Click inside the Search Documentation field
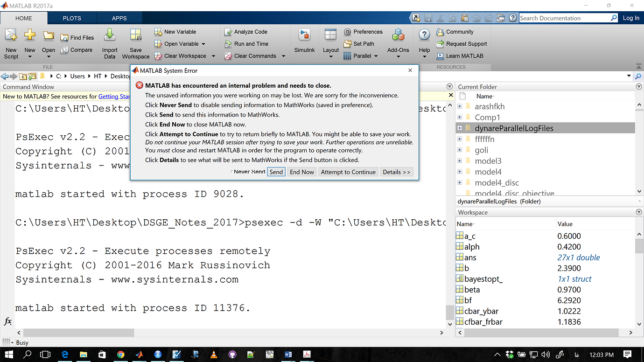 565,18
